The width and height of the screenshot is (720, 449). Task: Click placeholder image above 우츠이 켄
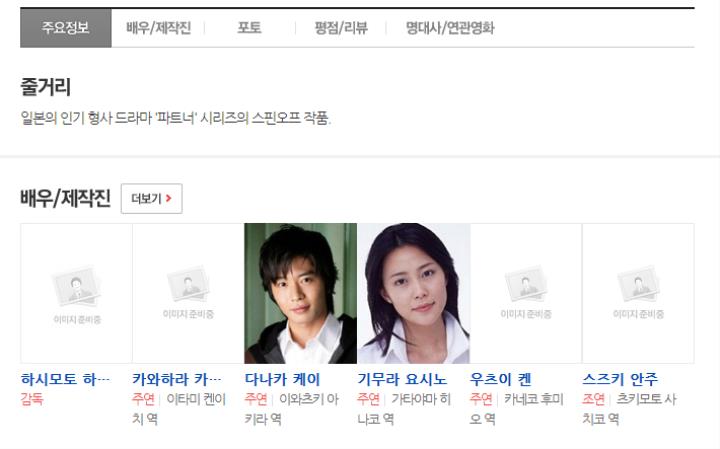coord(526,293)
